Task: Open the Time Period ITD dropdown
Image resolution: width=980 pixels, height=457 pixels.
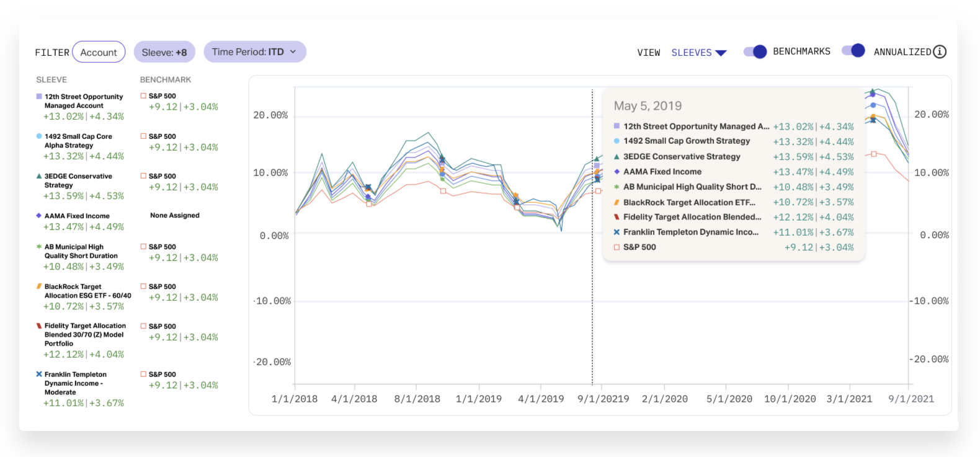Action: click(254, 52)
